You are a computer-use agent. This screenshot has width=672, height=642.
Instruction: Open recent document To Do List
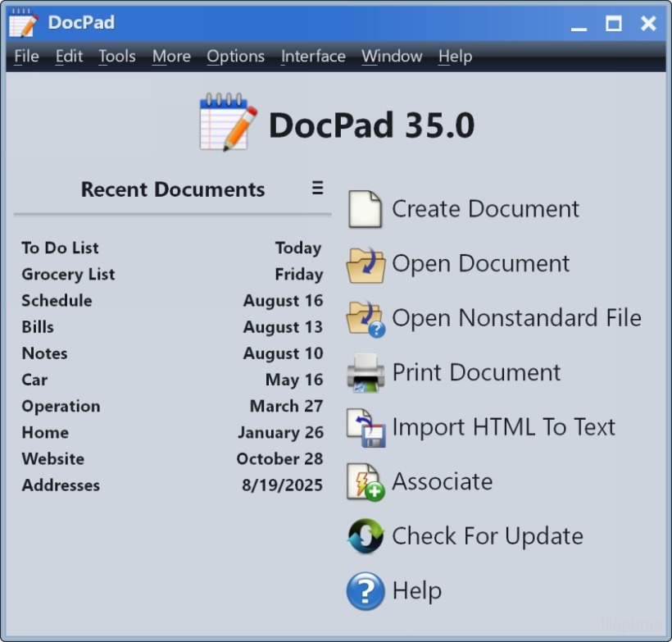pos(60,248)
